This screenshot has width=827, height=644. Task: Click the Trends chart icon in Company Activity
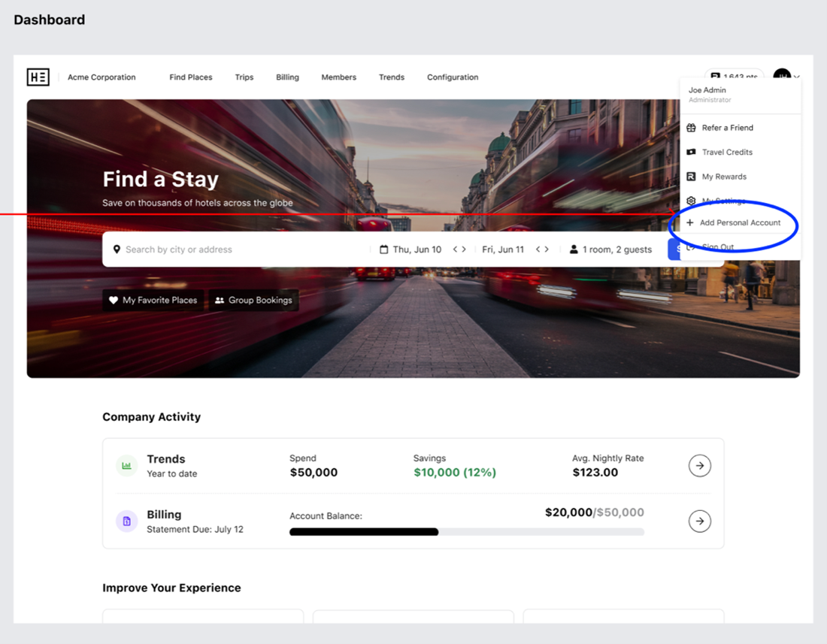pyautogui.click(x=126, y=465)
